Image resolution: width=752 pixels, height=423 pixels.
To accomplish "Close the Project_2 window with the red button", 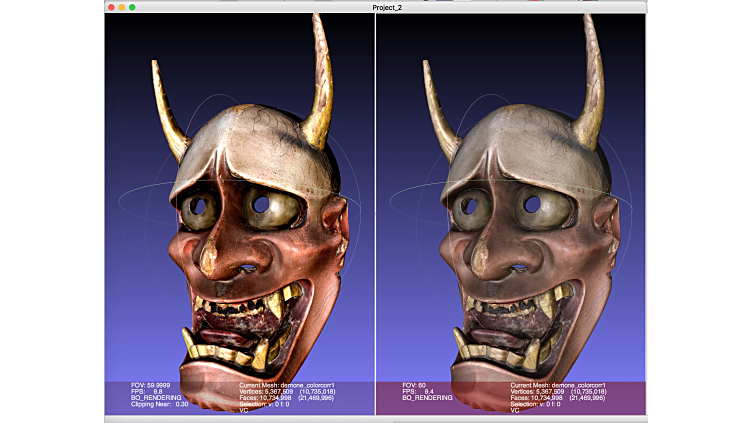I will point(110,7).
